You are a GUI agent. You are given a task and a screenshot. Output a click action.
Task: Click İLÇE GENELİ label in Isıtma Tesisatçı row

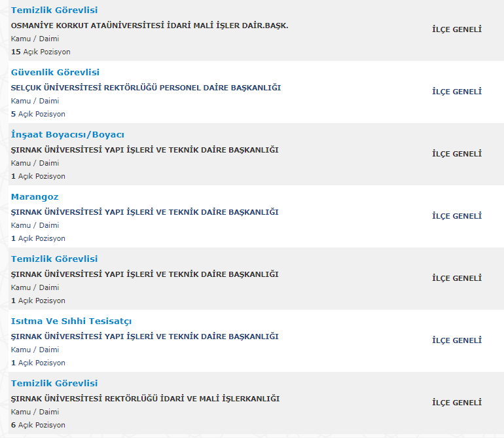point(457,340)
